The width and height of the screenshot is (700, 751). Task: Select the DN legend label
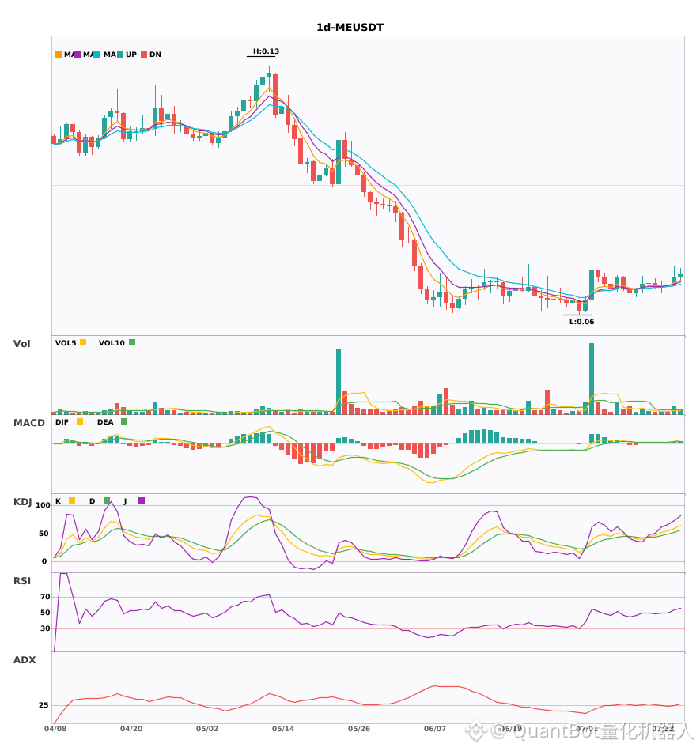(x=155, y=55)
